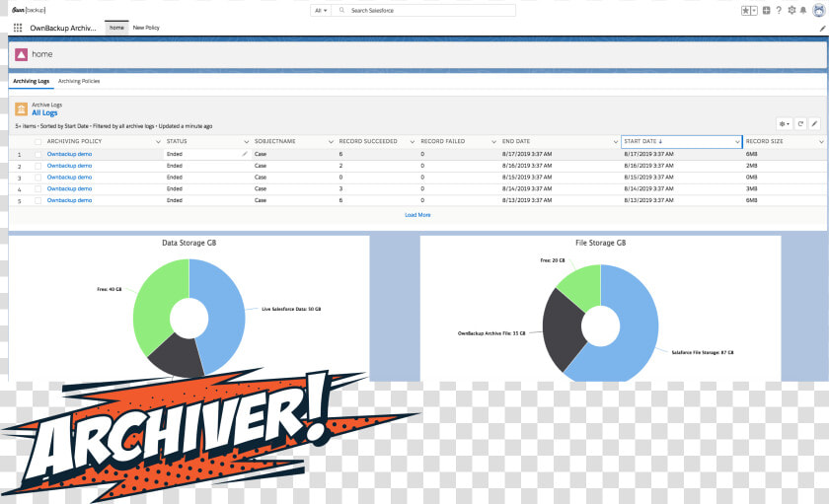Click the 6MB record size in row 1

(751, 154)
